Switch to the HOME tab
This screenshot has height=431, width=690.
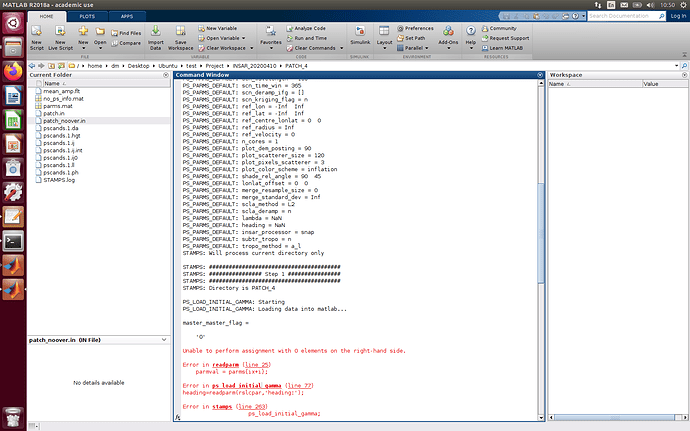tap(47, 16)
